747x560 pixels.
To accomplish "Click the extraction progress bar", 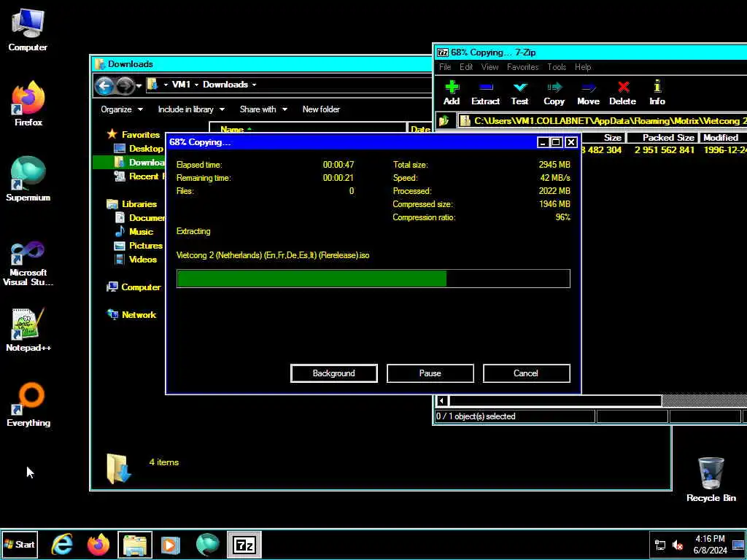I will pyautogui.click(x=373, y=279).
